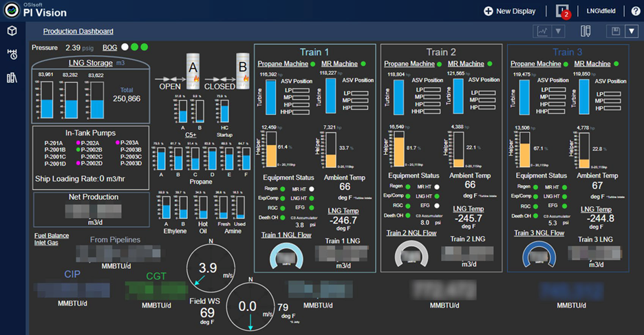
Task: Click the CLOSED valve symbol
Action: pyautogui.click(x=219, y=79)
